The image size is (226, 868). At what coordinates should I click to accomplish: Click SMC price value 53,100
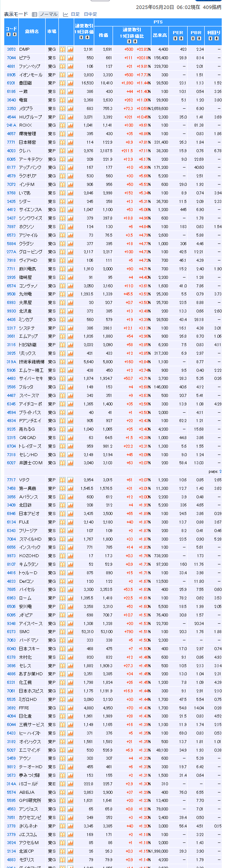[106, 632]
